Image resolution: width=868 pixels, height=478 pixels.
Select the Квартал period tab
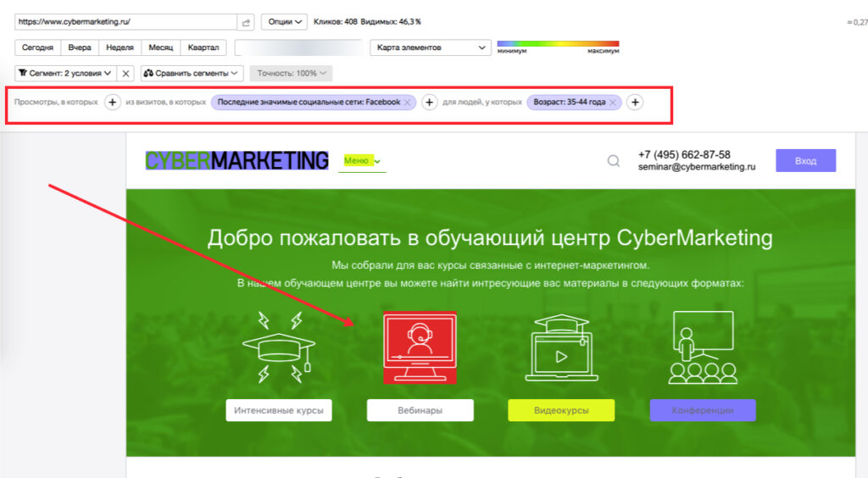coord(203,47)
